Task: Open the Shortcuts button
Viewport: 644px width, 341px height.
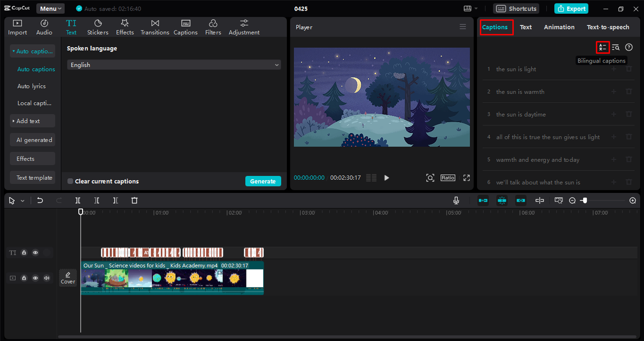Action: pyautogui.click(x=516, y=9)
